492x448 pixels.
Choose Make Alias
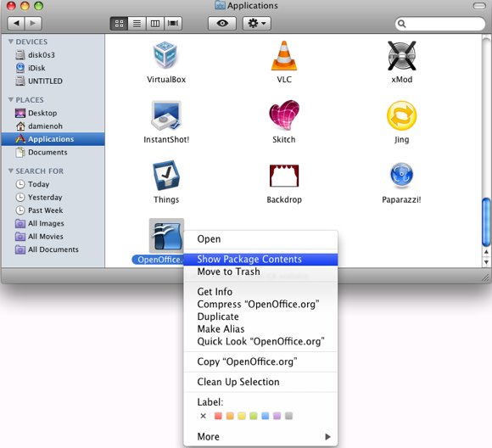260,329
